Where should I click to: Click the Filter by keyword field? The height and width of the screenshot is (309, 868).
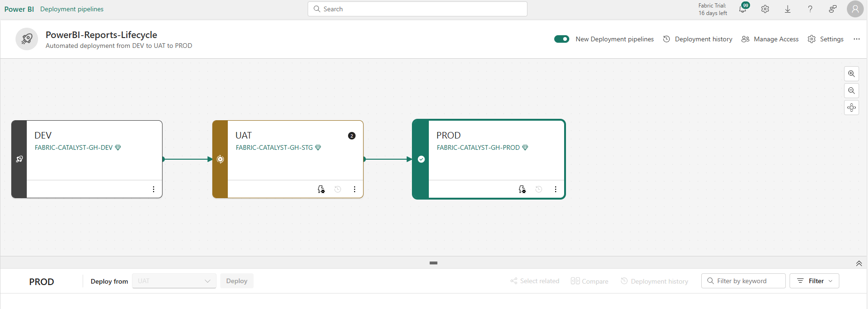point(744,281)
